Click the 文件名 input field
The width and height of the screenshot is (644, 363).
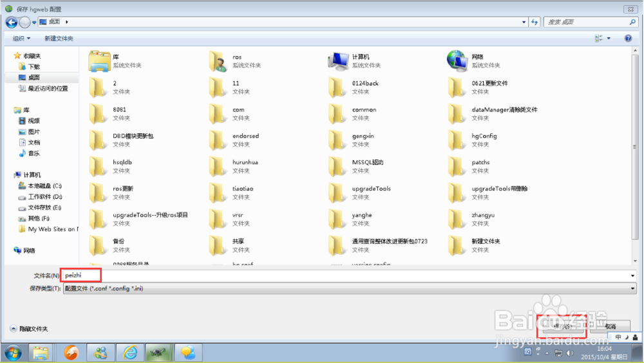pyautogui.click(x=348, y=275)
